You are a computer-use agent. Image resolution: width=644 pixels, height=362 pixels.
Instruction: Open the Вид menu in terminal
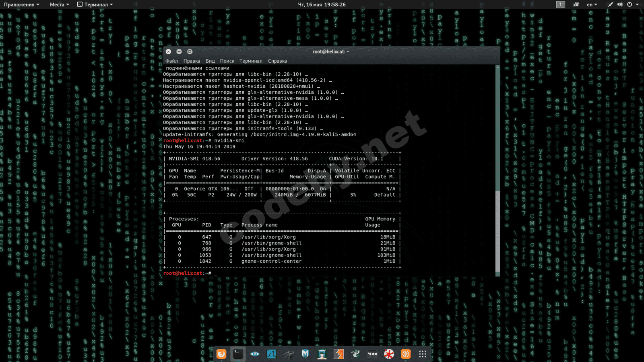[x=210, y=61]
